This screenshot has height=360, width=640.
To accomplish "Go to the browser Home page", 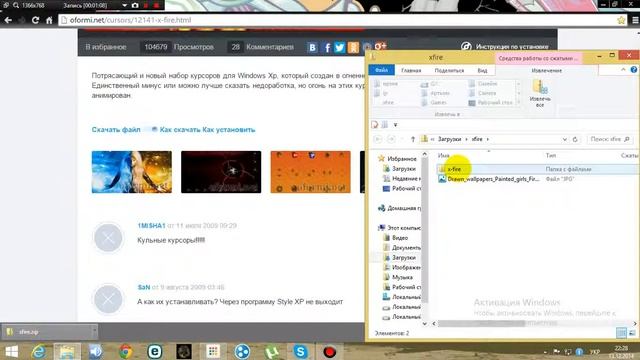I will coord(49,20).
